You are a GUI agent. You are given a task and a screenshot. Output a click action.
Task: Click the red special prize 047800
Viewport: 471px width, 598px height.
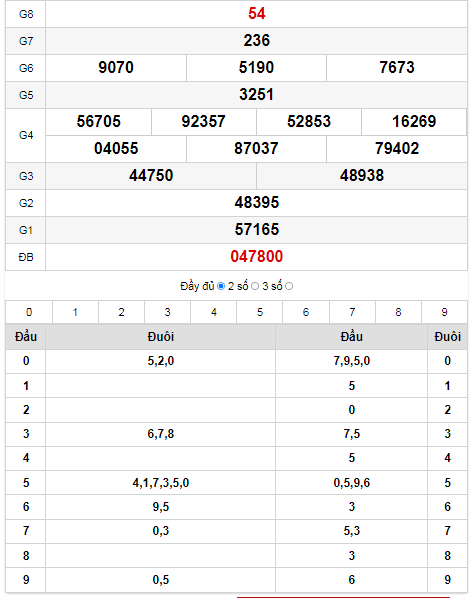257,257
